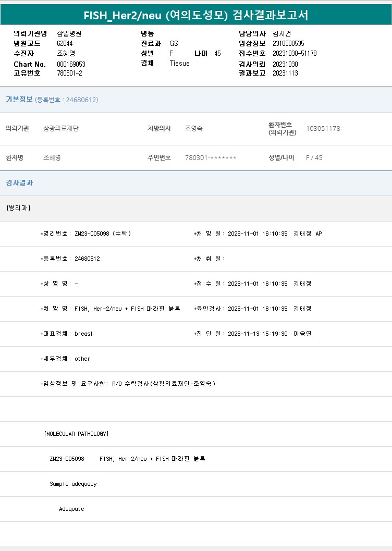Image resolution: width=392 pixels, height=551 pixels.
Task: Click the 의뢰기관 value 삼광의료재단
Action: [61, 129]
